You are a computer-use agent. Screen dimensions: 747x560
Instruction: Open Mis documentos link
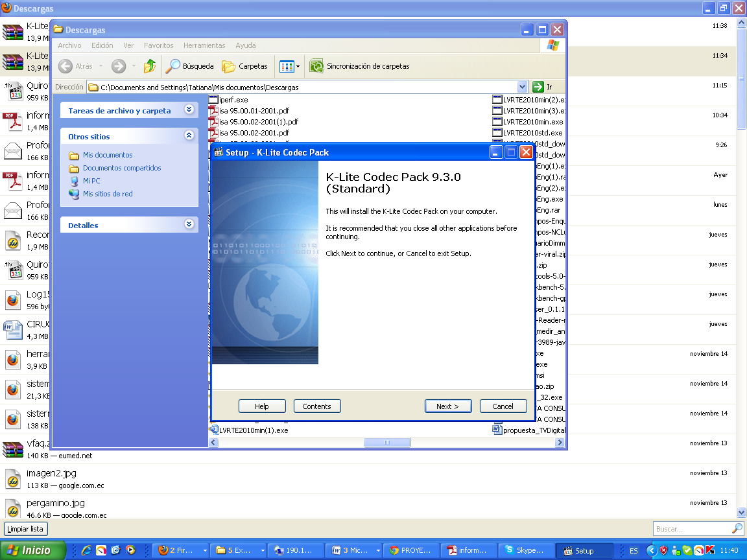108,155
